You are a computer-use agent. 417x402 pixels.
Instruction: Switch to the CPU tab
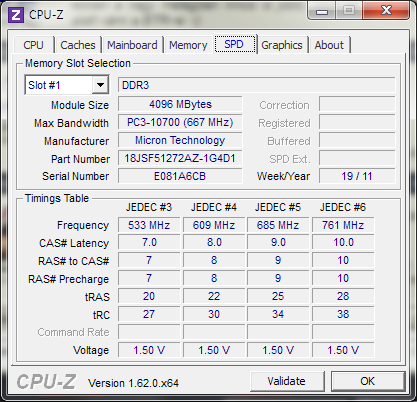click(x=34, y=45)
